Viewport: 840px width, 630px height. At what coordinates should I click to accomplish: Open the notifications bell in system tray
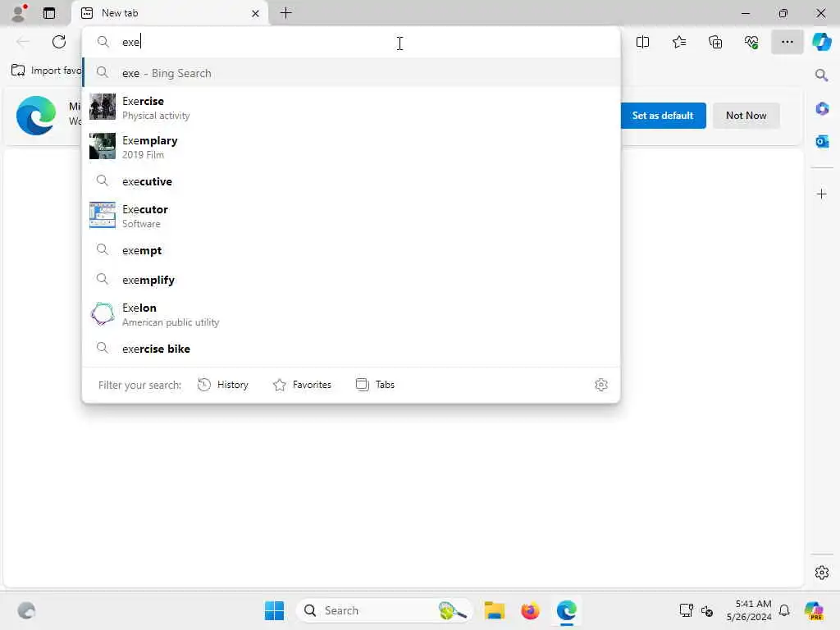[784, 610]
